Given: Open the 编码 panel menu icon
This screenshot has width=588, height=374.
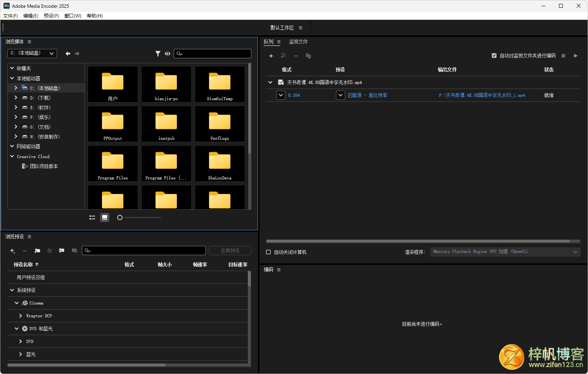Looking at the screenshot, I should [x=279, y=270].
